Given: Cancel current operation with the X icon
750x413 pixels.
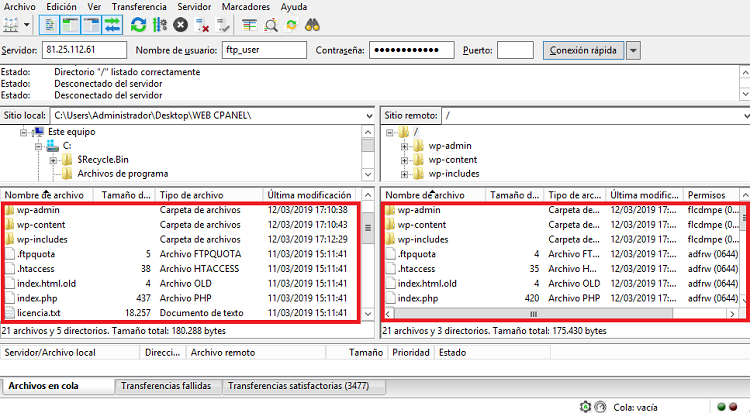Looking at the screenshot, I should click(180, 25).
